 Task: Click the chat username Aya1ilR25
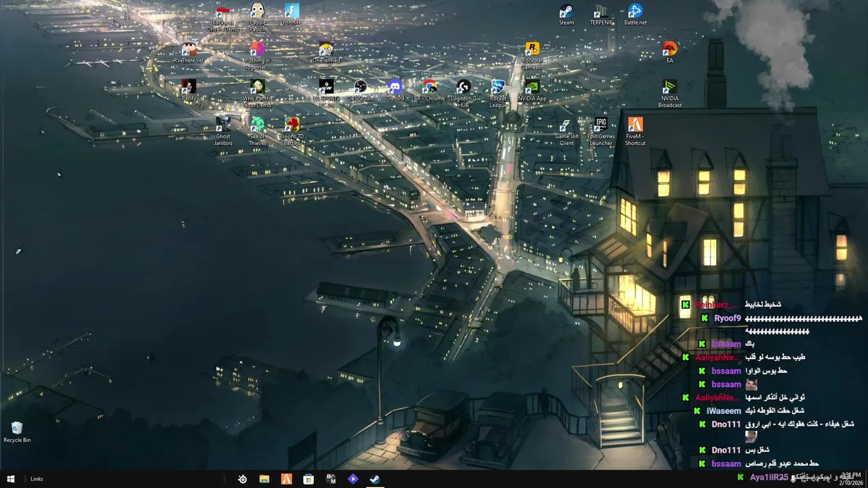coord(769,477)
